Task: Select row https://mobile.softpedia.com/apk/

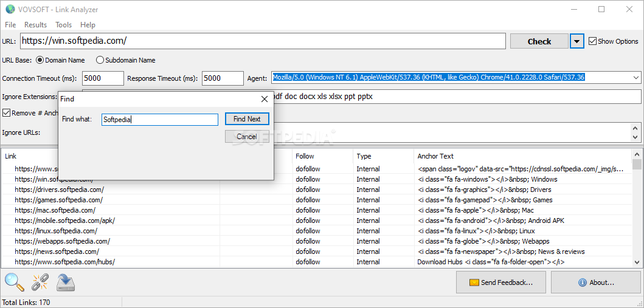Action: coord(316,221)
